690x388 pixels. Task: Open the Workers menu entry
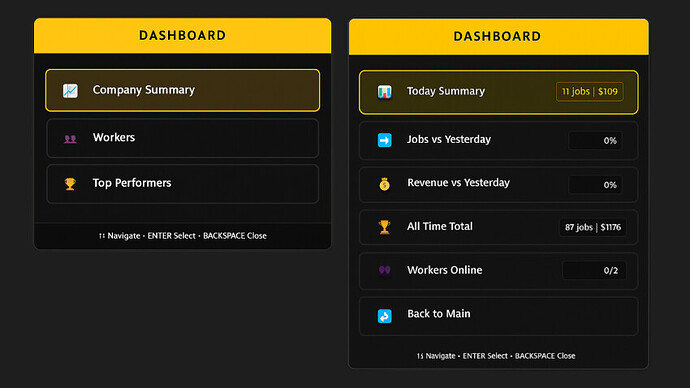[x=183, y=138]
